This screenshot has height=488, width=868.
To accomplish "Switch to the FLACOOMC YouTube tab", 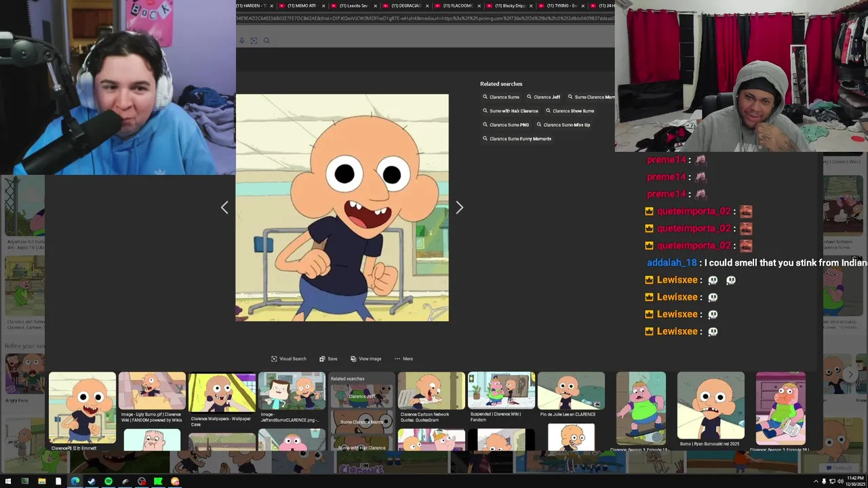I will click(x=458, y=5).
